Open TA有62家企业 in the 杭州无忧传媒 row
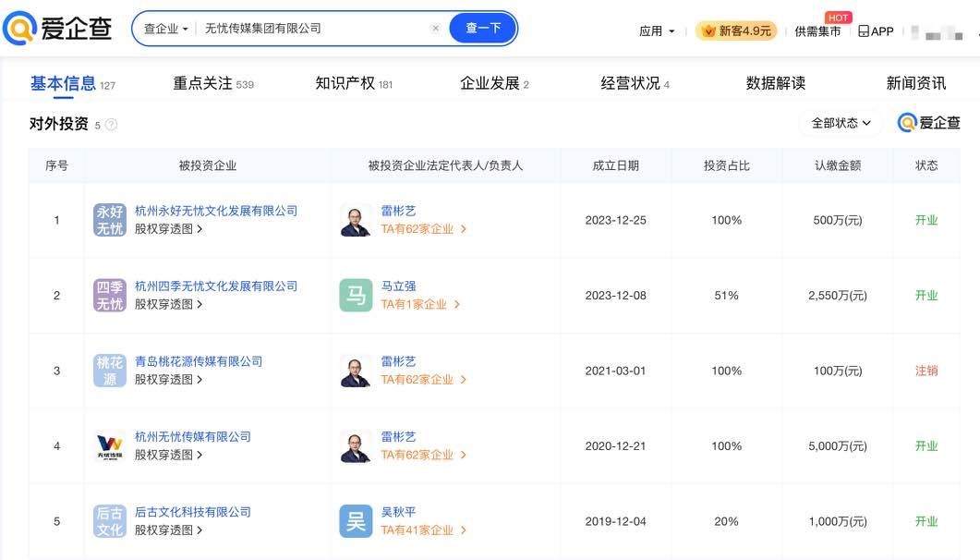Screen dimensions: 980x560 (x=424, y=455)
